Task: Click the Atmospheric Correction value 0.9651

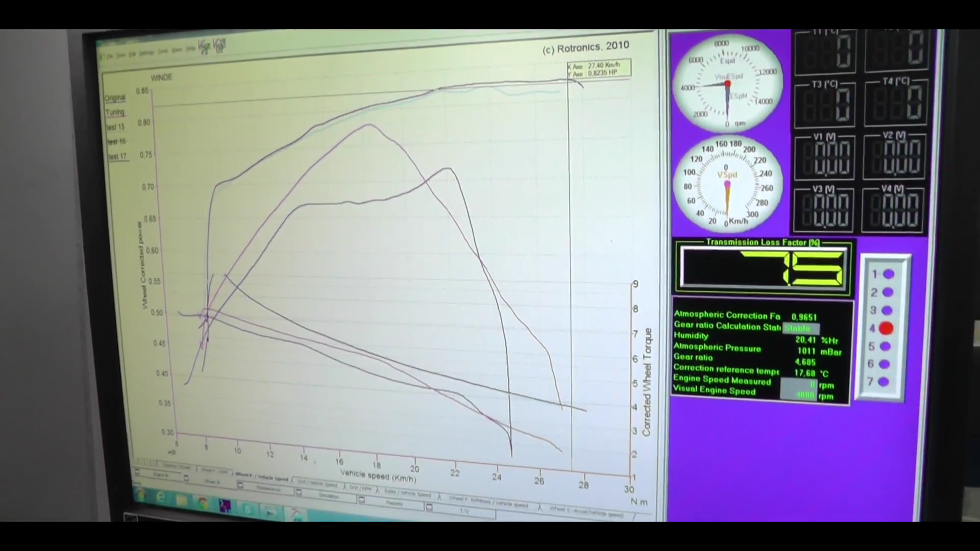Action: pyautogui.click(x=804, y=317)
